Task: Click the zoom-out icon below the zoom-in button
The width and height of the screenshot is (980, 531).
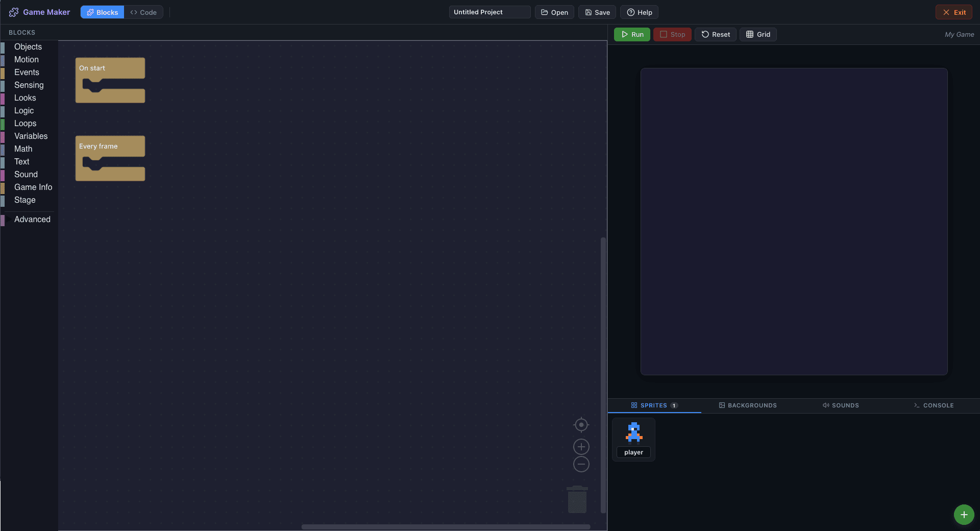Action: point(581,464)
